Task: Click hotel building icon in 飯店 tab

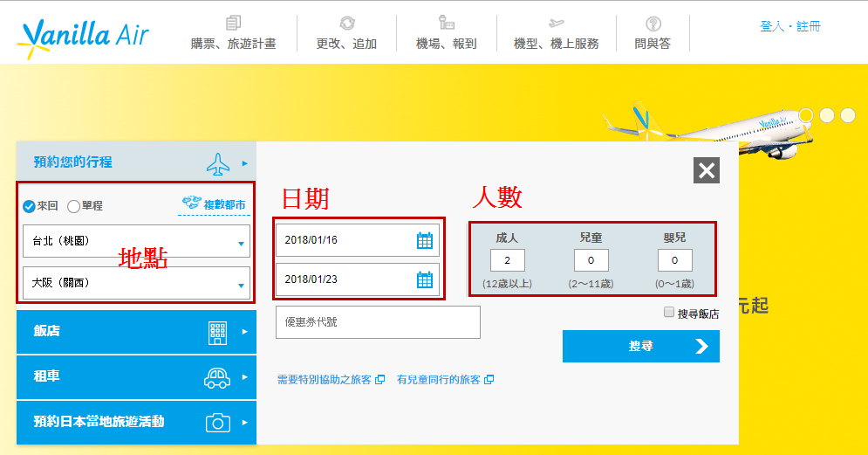Action: (217, 333)
